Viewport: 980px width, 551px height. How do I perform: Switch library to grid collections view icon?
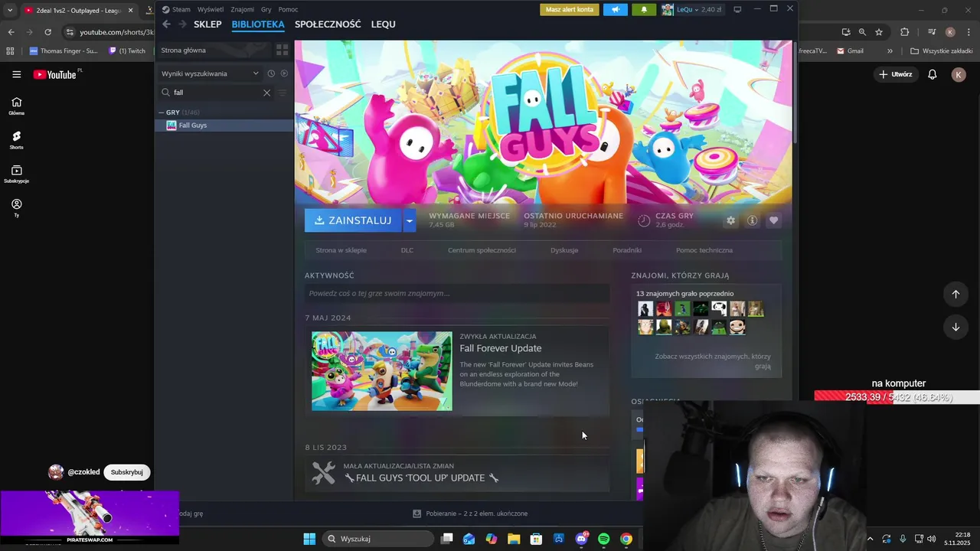pyautogui.click(x=282, y=50)
